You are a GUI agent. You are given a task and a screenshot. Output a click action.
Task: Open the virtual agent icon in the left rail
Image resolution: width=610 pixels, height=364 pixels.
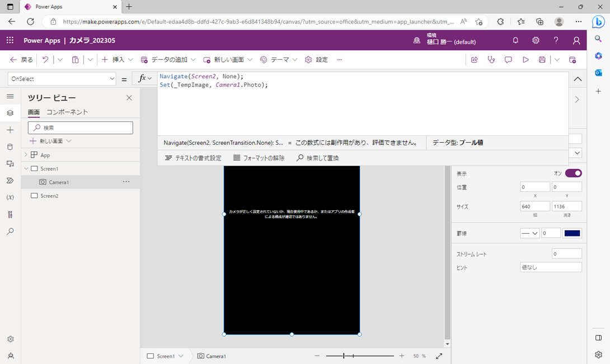coord(11,356)
